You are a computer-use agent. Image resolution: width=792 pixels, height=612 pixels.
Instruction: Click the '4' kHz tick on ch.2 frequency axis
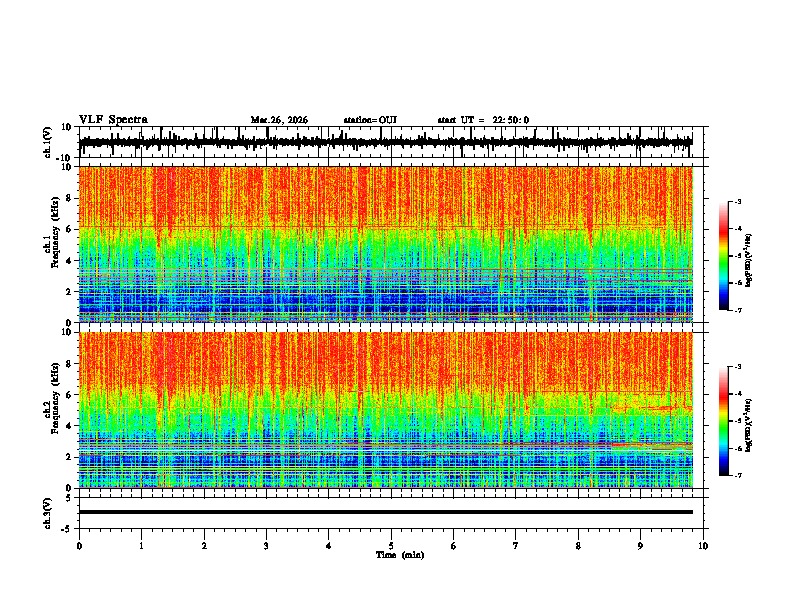[x=70, y=426]
